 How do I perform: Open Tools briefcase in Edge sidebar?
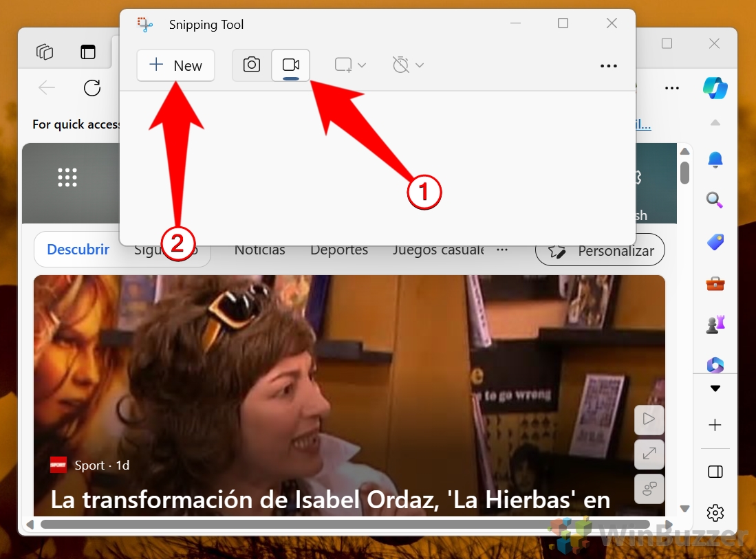tap(715, 284)
